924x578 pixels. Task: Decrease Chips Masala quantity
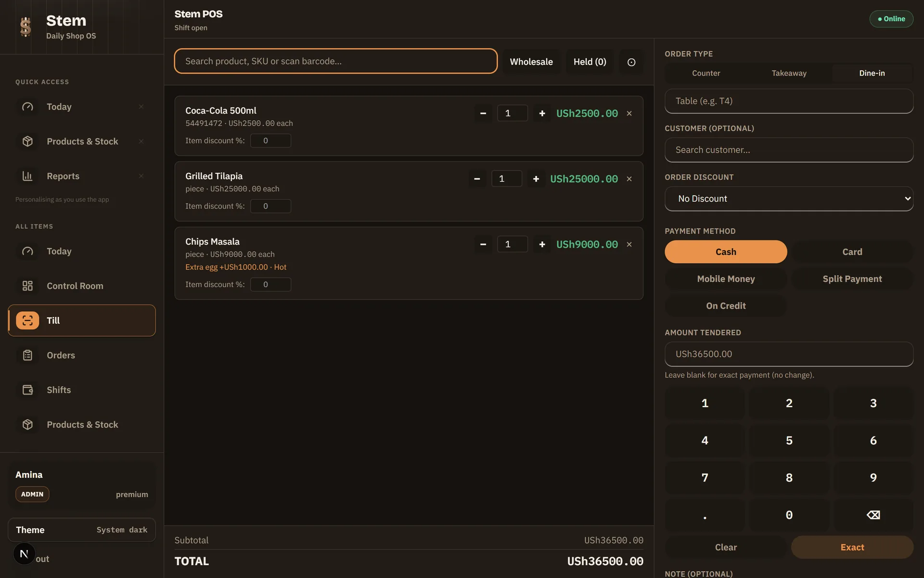pyautogui.click(x=483, y=244)
